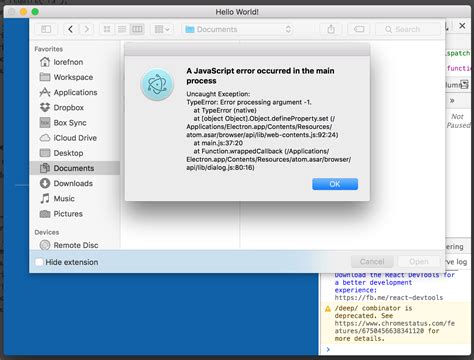This screenshot has width=474, height=360.
Task: Click the Devices section header
Action: [x=47, y=232]
